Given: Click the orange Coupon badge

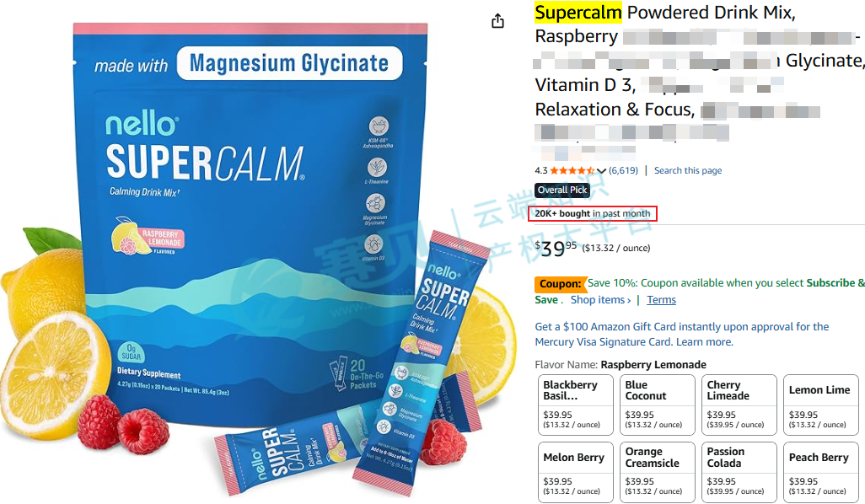Looking at the screenshot, I should tap(561, 284).
